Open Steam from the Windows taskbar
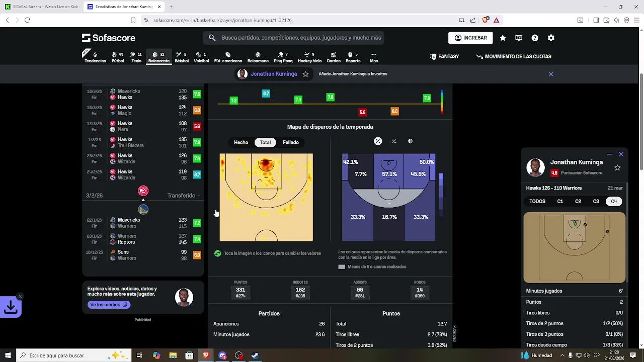The width and height of the screenshot is (644, 362). tap(255, 355)
